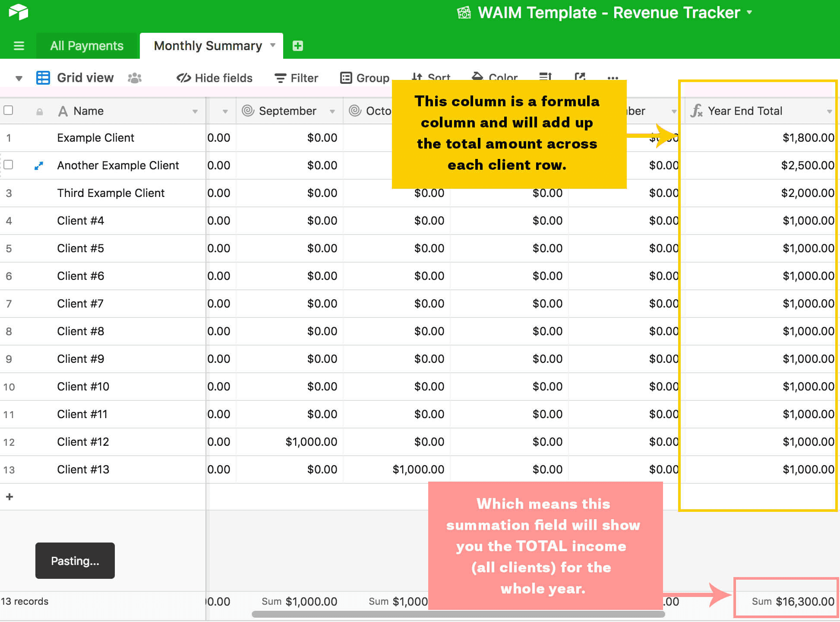Select the Monthly Summary tab
Image resolution: width=840 pixels, height=622 pixels.
coord(208,46)
